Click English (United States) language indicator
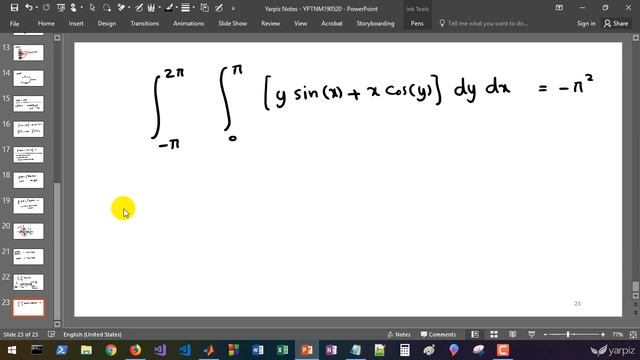This screenshot has height=360, width=640. [x=93, y=334]
